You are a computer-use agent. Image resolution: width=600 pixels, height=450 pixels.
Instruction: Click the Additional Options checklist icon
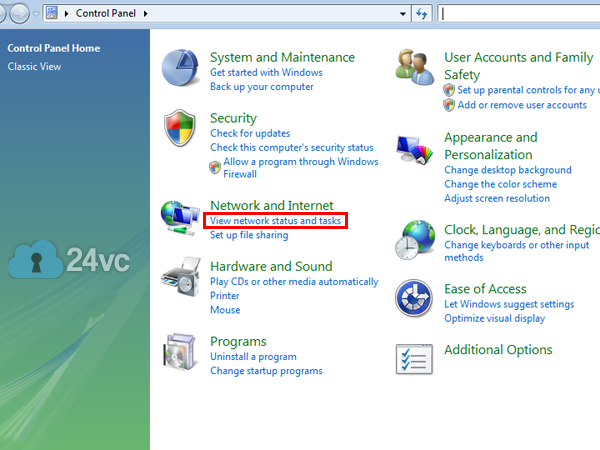(x=414, y=359)
